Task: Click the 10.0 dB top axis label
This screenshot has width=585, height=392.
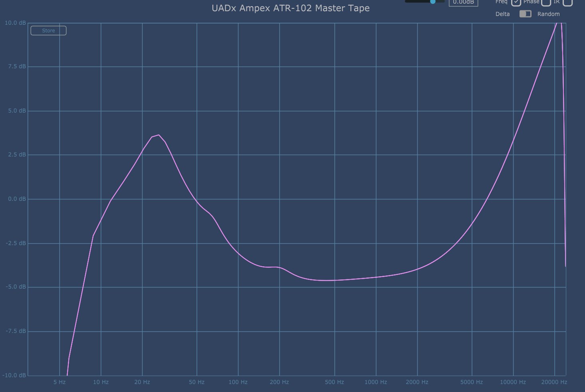Action: click(16, 23)
